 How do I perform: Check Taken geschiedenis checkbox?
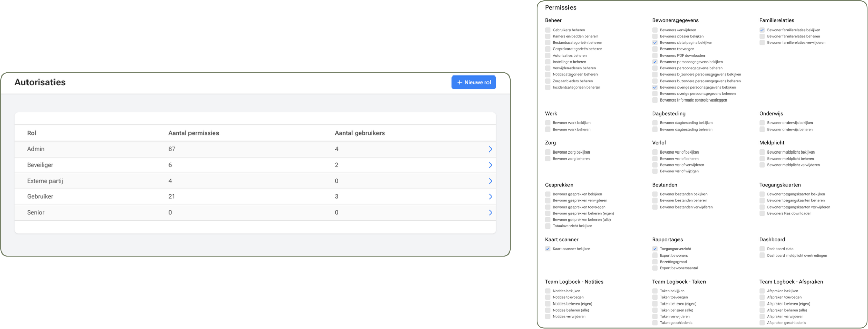point(655,323)
